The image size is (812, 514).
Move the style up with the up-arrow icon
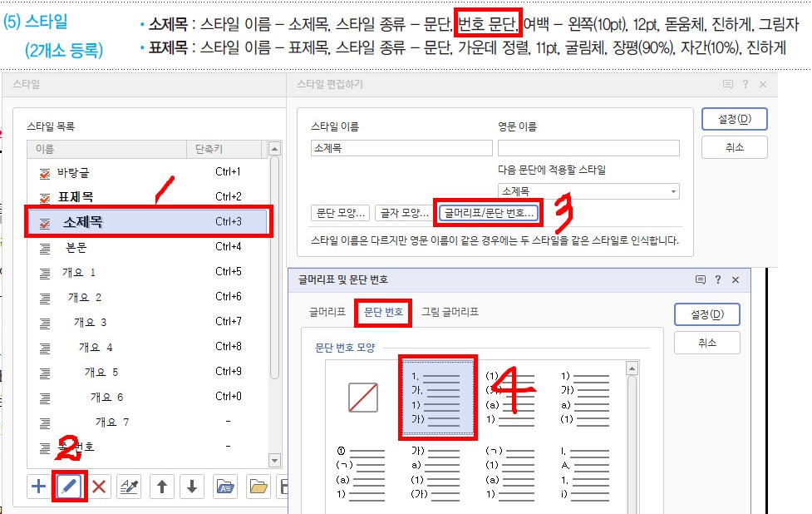pos(161,487)
